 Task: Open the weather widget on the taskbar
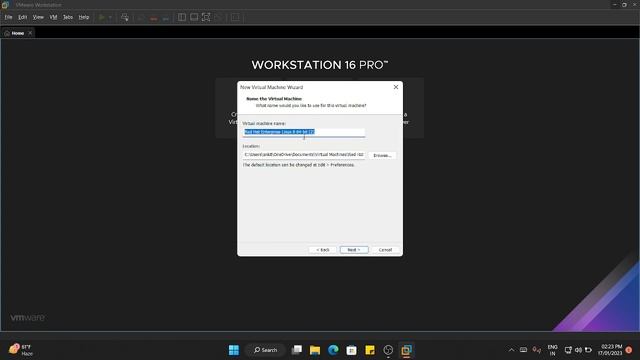pos(21,350)
